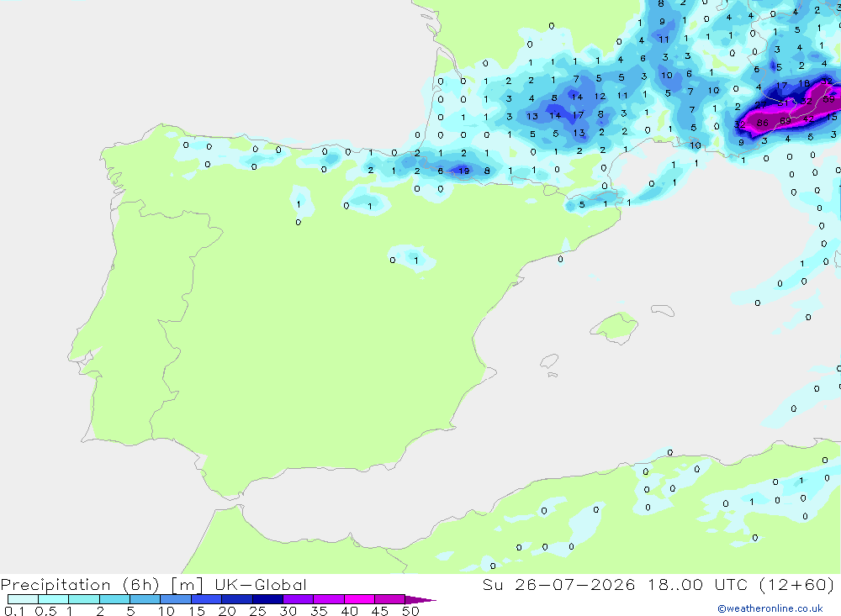The width and height of the screenshot is (841, 616).
Task: Click the legend label '45'
Action: (380, 611)
